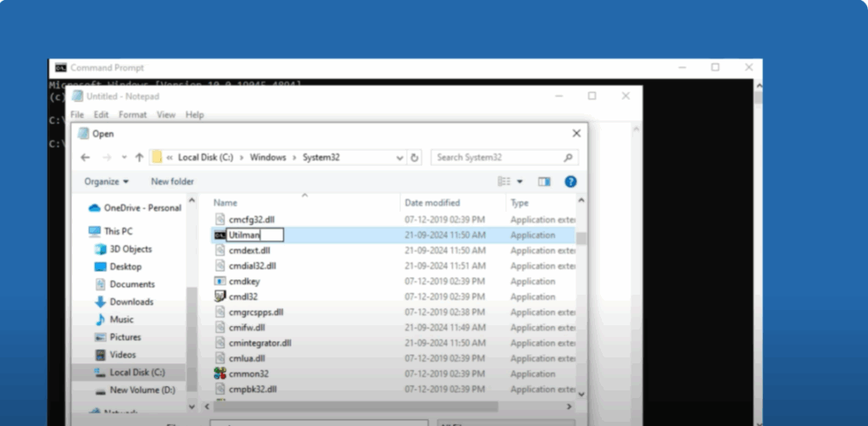Click in the Search System32 field

tap(498, 158)
